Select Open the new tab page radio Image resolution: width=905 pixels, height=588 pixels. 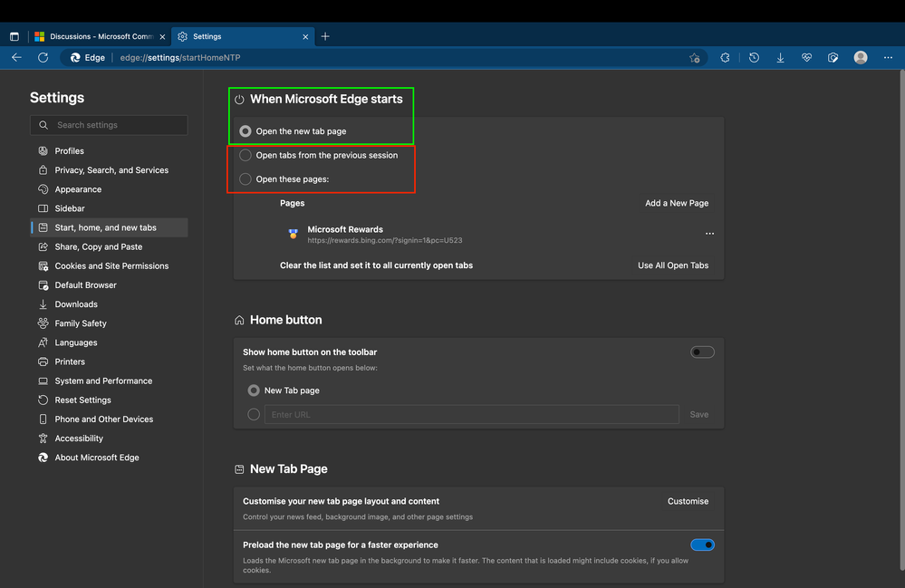246,131
